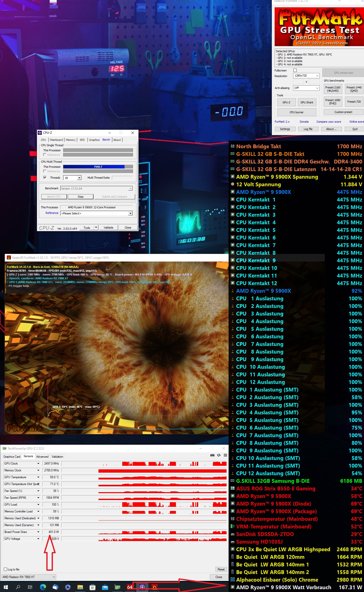Screen dimensions: 364x592
Task: Run the Preset:1080 (FHD) benchmark
Action: [333, 102]
